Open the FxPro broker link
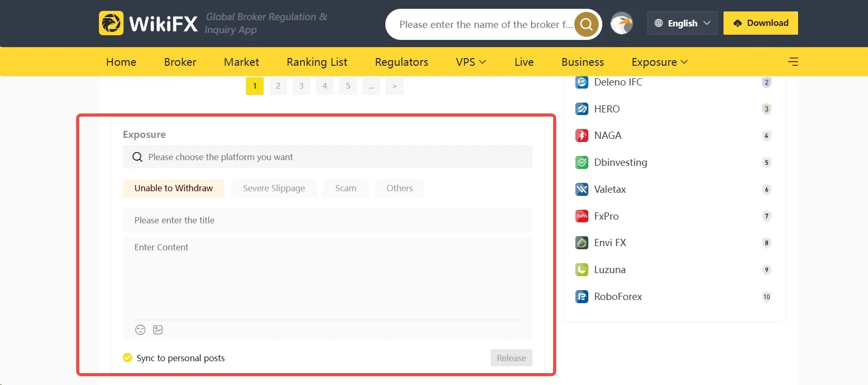868x385 pixels. pyautogui.click(x=606, y=216)
